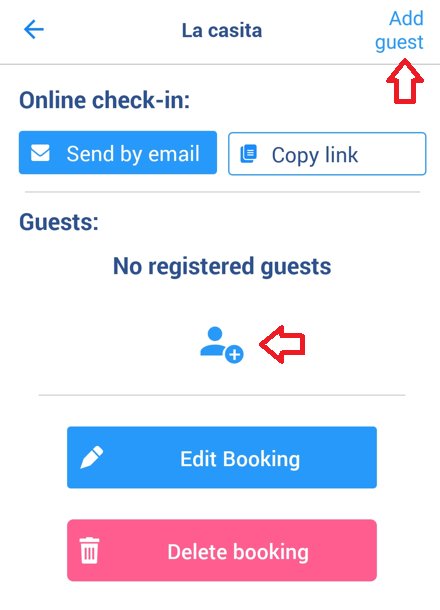Viewport: 440px width, 610px height.
Task: Click the pencil icon on Edit Booking
Action: pyautogui.click(x=92, y=457)
